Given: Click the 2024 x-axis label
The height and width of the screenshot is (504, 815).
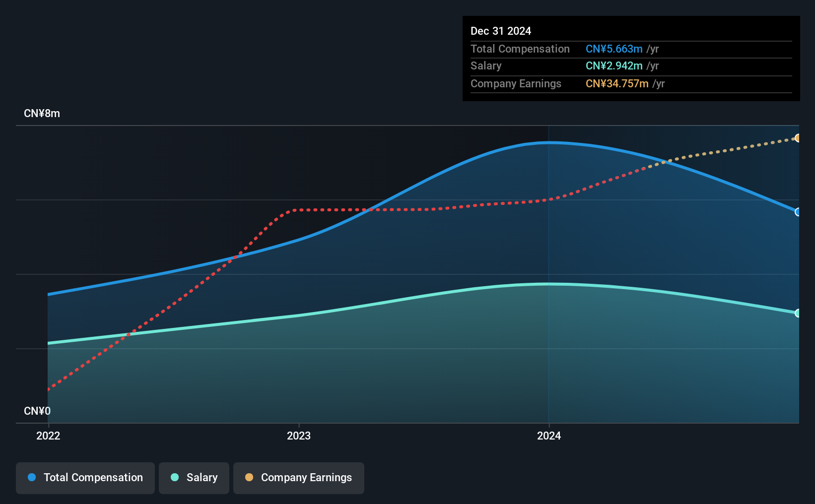Looking at the screenshot, I should point(549,436).
